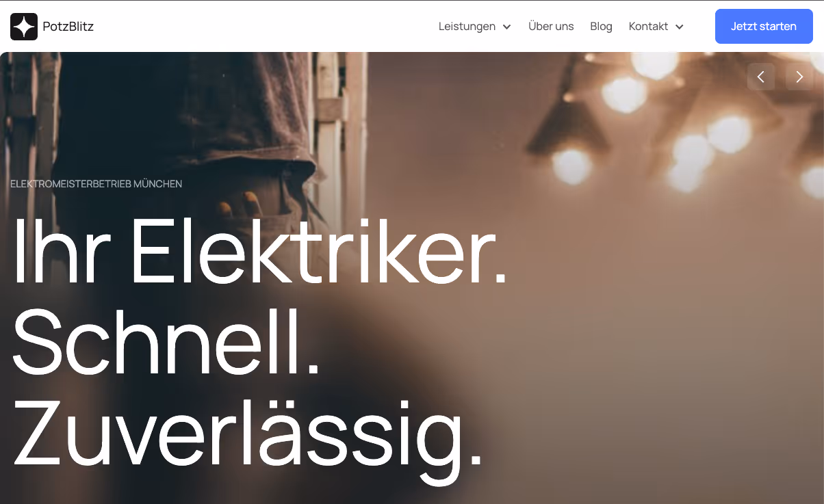Image resolution: width=824 pixels, height=504 pixels.
Task: Click the "Schnell." headline line
Action: 166,341
